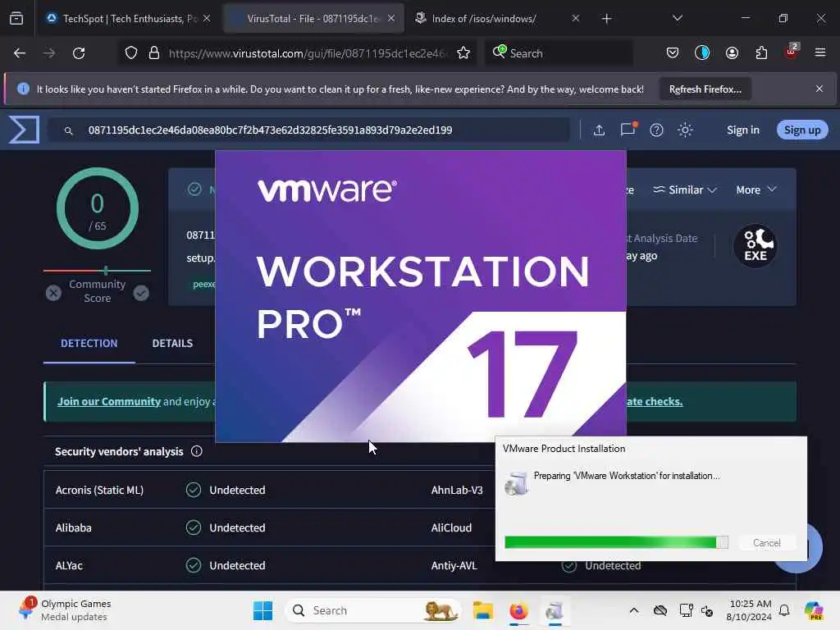Open the extensions puzzle icon
840x630 pixels.
[761, 53]
